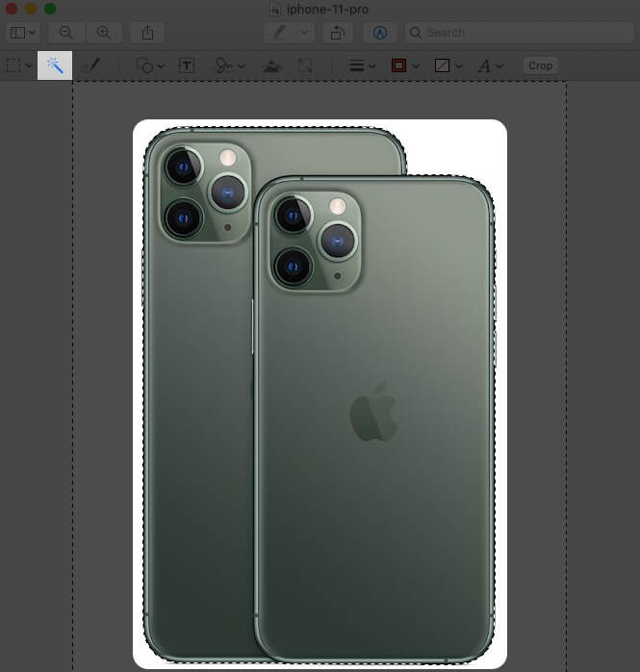Click the Selection Tools rectangle icon

[13, 65]
